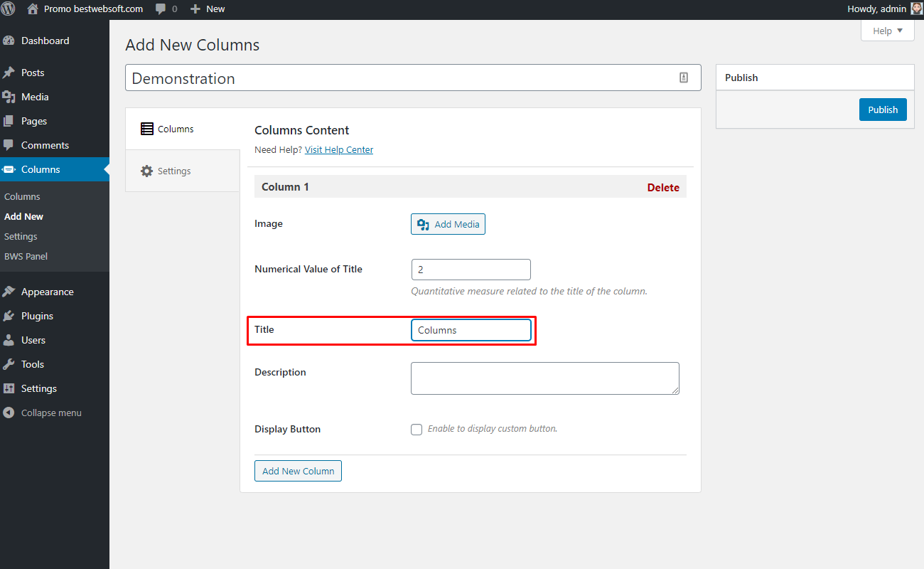Click Add Media button for Image
This screenshot has width=924, height=569.
point(448,224)
